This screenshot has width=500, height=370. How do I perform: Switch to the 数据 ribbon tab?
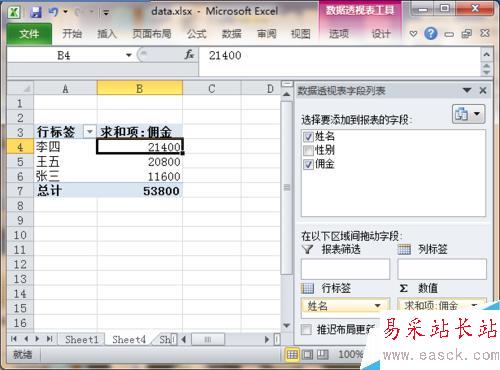[232, 34]
